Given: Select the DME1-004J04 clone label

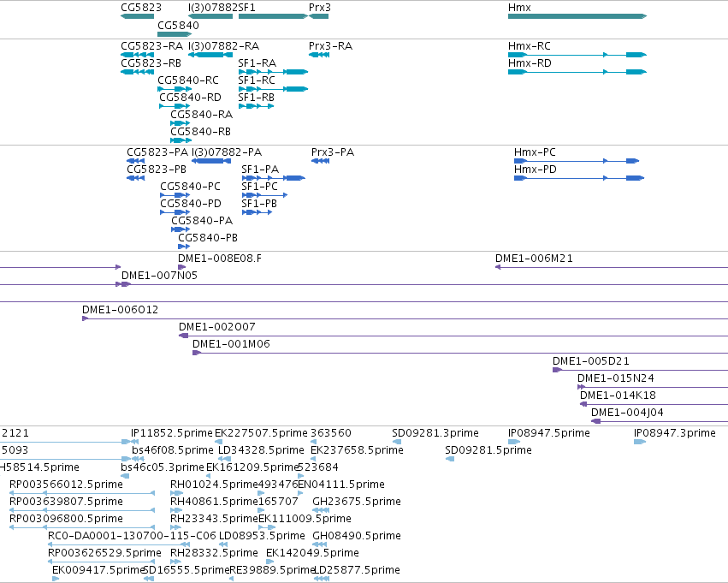Looking at the screenshot, I should 627,413.
